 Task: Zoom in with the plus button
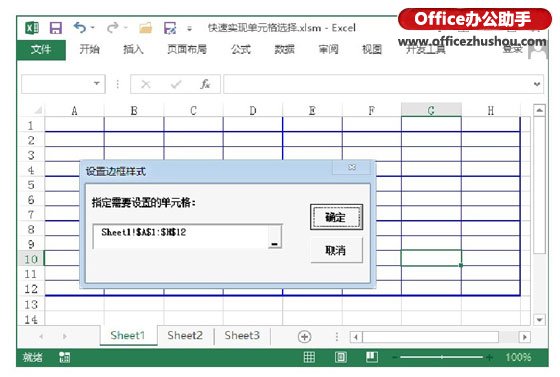pyautogui.click(x=489, y=357)
